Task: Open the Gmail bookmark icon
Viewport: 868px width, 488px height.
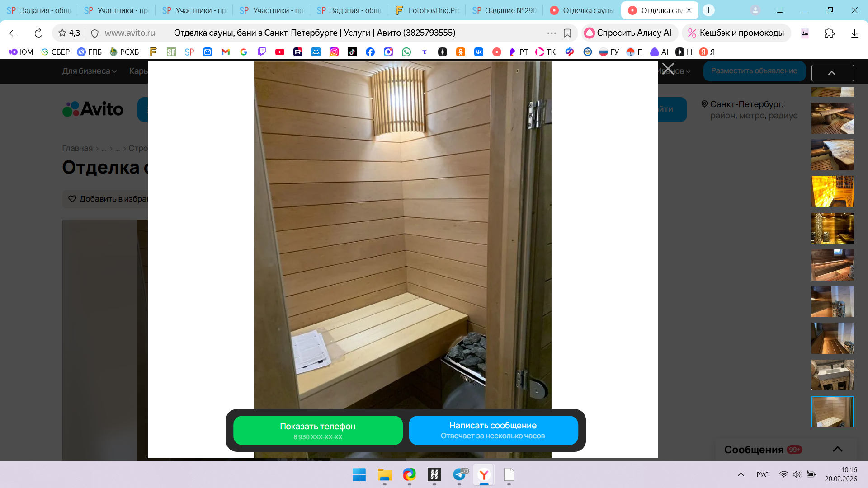Action: [x=226, y=52]
